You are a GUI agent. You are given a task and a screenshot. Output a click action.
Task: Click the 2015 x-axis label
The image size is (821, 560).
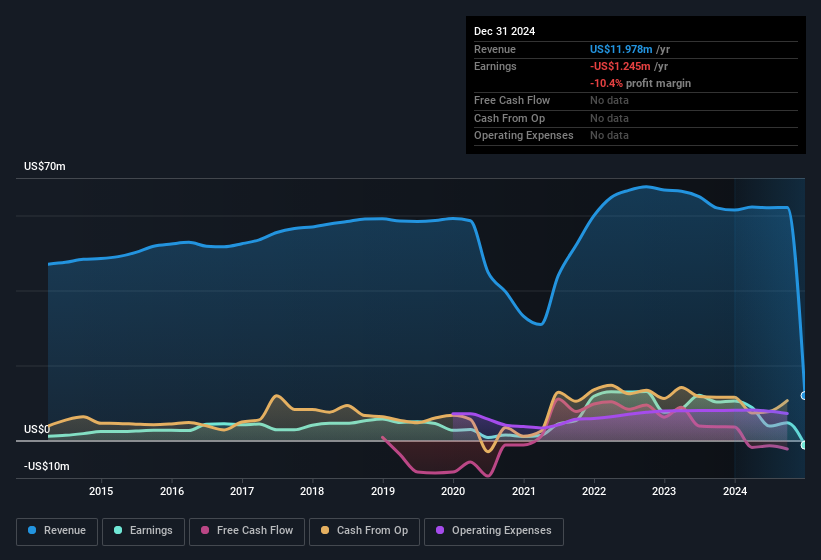(101, 491)
